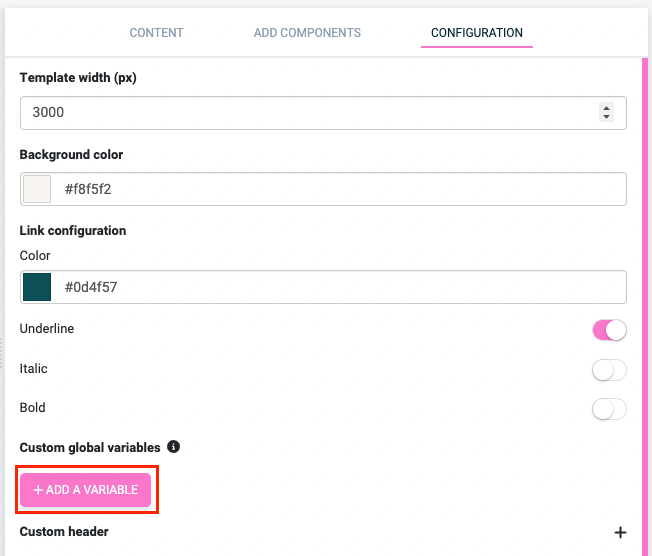
Task: Open the background color swatch picker
Action: [37, 188]
